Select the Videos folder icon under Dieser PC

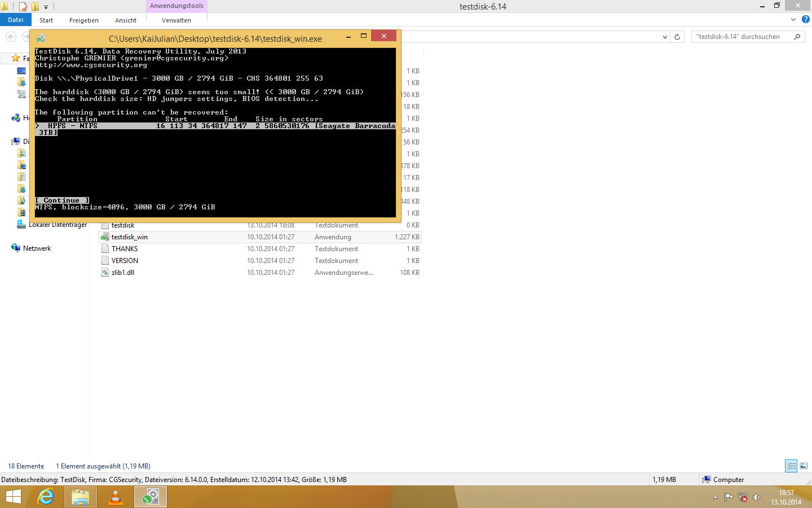click(21, 212)
